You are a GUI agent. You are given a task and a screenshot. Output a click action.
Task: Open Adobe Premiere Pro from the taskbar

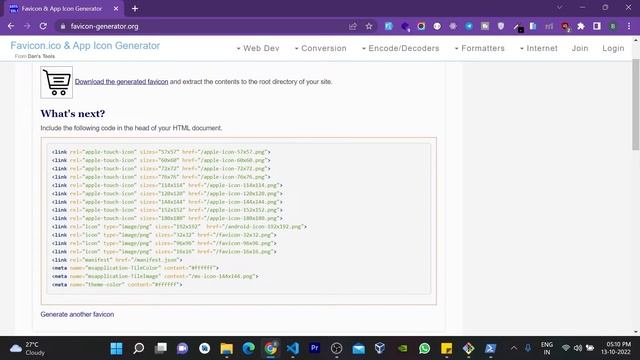314,348
